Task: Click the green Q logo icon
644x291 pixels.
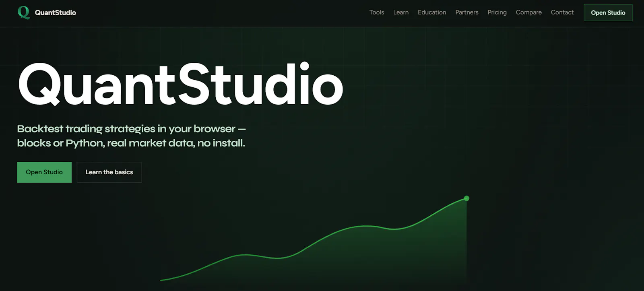Action: coord(24,12)
